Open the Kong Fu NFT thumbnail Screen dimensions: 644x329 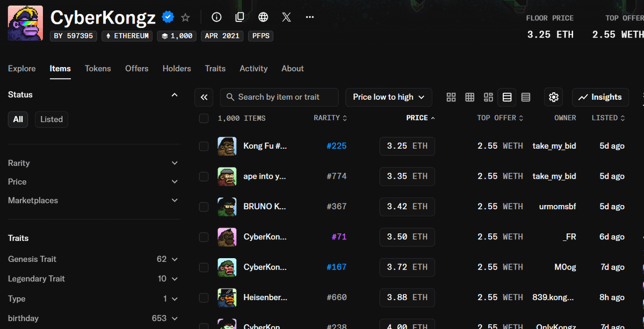tap(227, 146)
